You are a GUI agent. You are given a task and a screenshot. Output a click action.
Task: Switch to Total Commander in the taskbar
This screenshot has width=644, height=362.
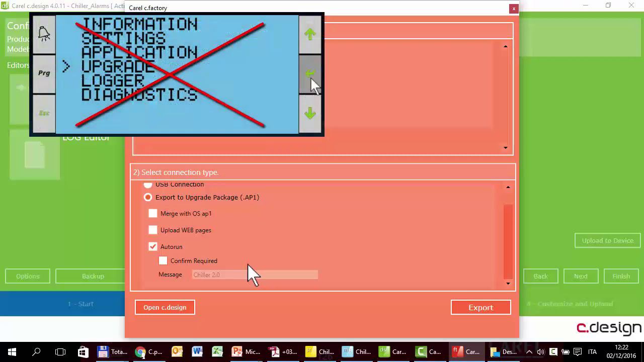tap(112, 352)
